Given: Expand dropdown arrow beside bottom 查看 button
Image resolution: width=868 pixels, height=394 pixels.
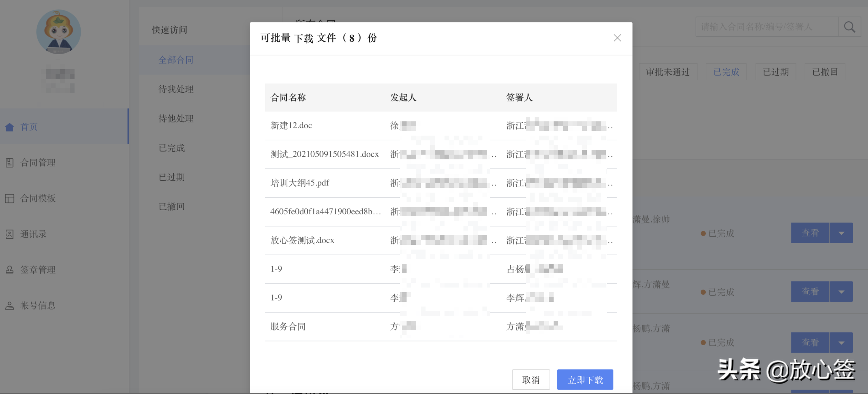Looking at the screenshot, I should (841, 342).
